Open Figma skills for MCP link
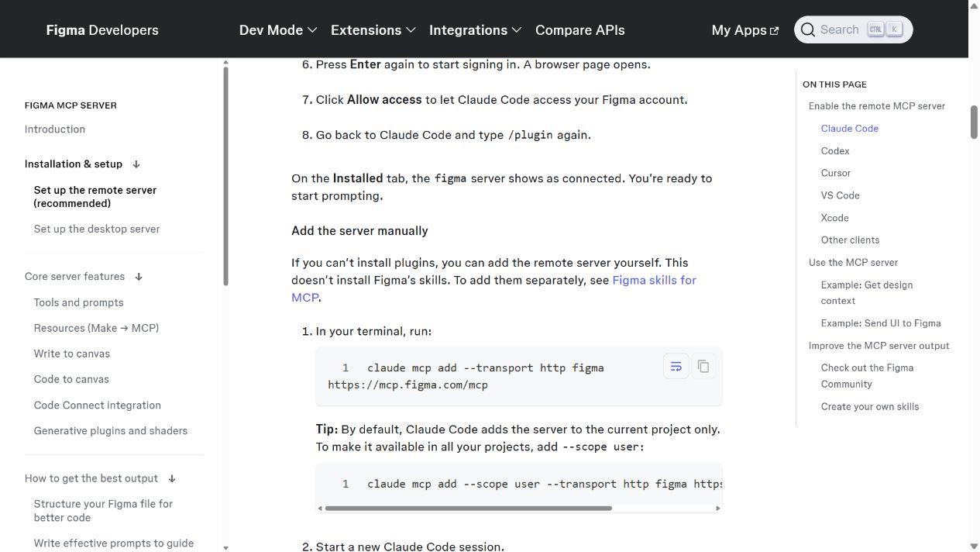The width and height of the screenshot is (980, 552). click(x=493, y=288)
